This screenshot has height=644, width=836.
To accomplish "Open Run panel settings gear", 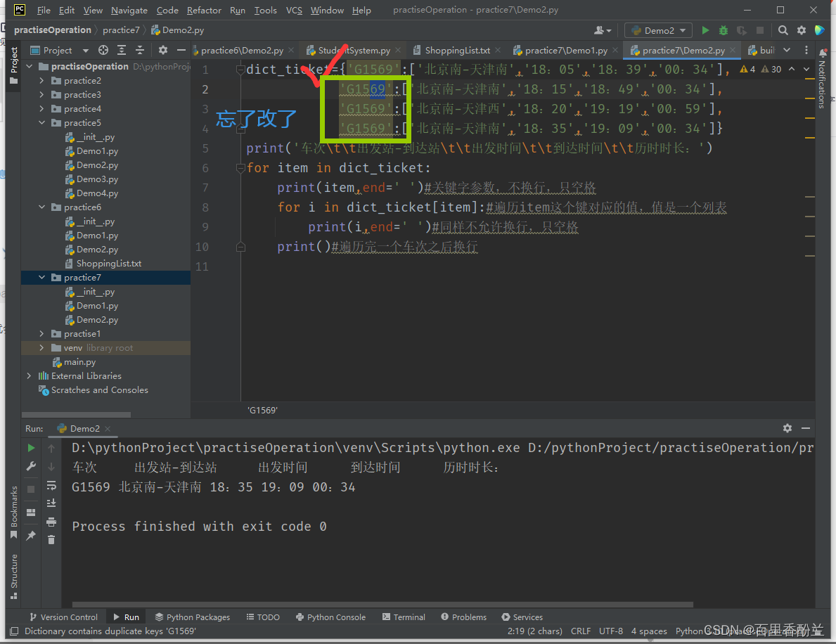I will 787,428.
